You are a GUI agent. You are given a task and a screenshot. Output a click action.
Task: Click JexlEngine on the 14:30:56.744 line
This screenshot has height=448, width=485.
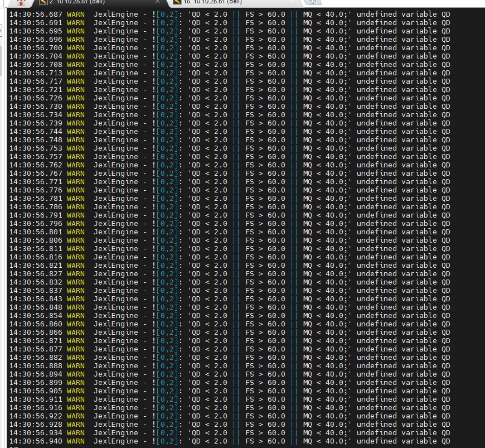[x=116, y=131]
